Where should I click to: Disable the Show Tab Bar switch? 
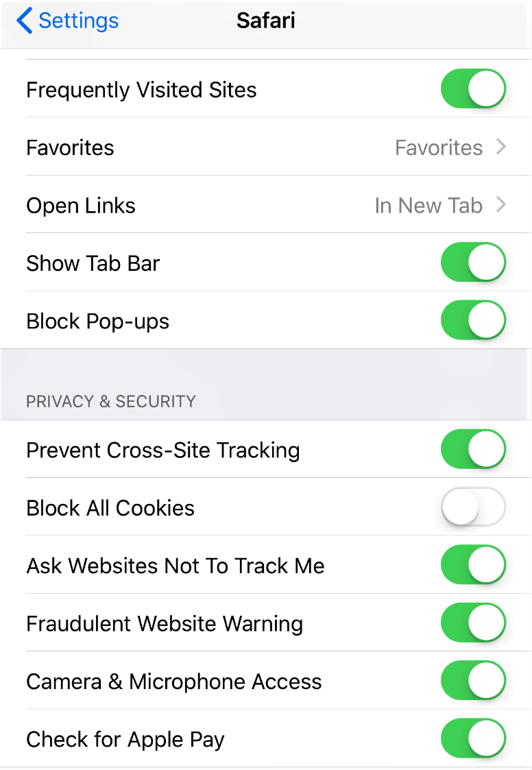coord(473,263)
